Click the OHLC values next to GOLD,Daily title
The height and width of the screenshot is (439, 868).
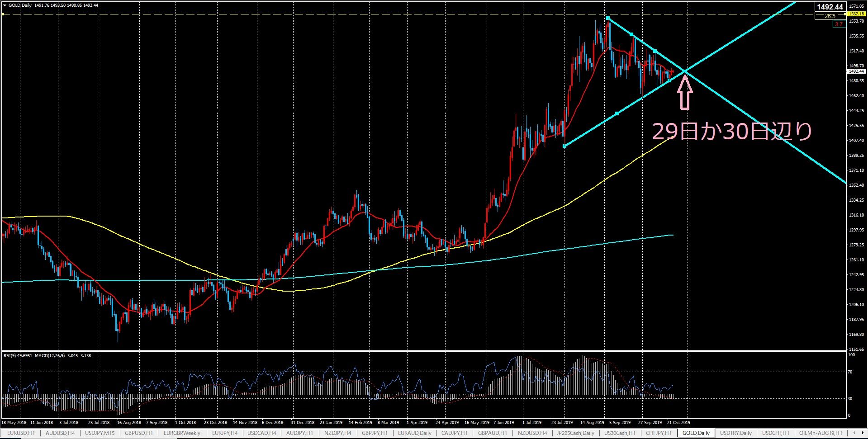66,5
